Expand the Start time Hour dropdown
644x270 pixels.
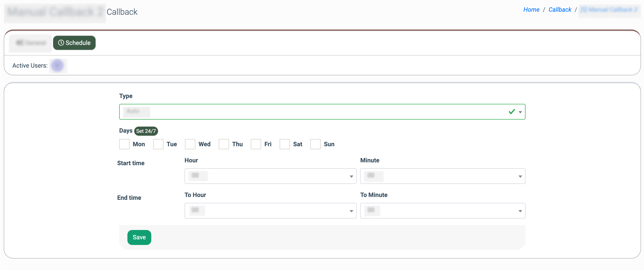[270, 176]
